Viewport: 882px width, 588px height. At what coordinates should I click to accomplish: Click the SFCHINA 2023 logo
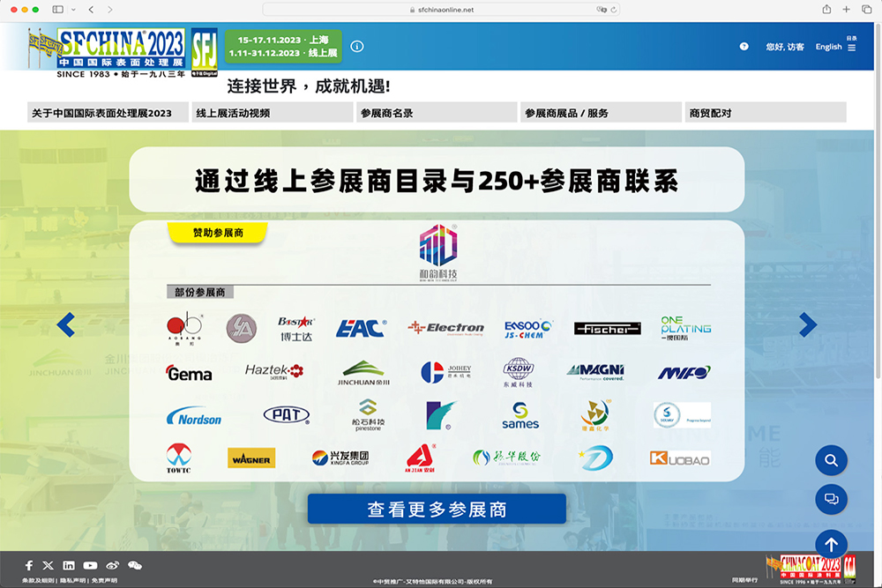coord(107,53)
